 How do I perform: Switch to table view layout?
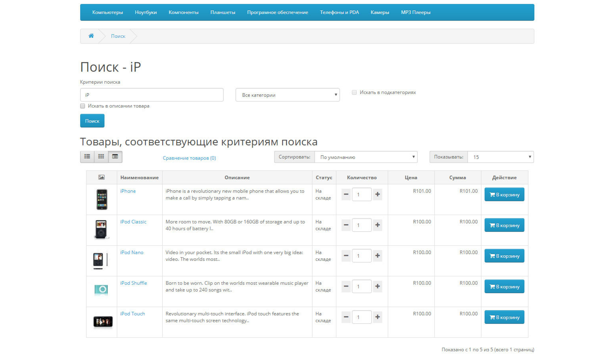click(115, 157)
